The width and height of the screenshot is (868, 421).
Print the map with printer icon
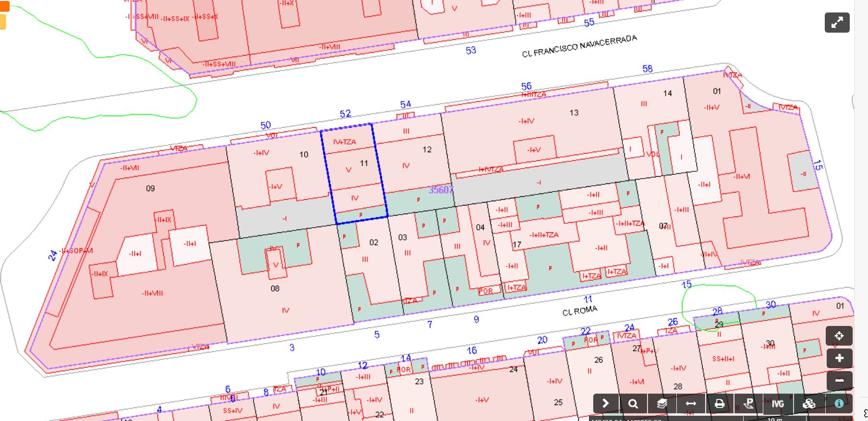click(x=719, y=404)
